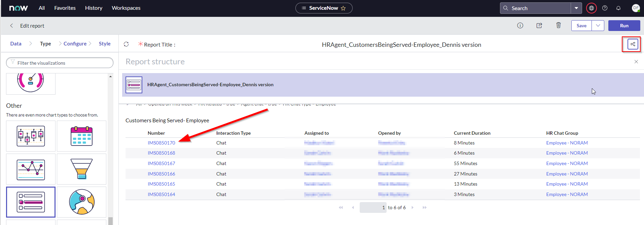This screenshot has width=644, height=225.
Task: Open the All menu
Action: (42, 8)
